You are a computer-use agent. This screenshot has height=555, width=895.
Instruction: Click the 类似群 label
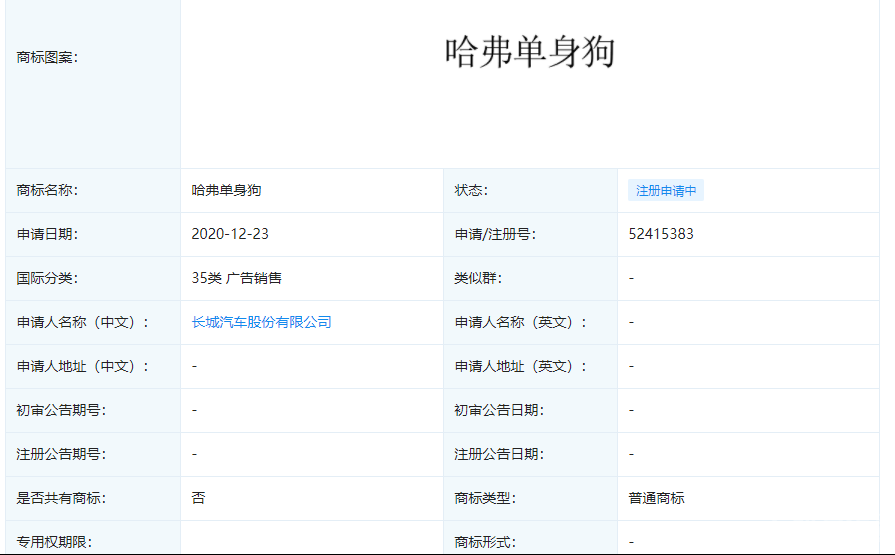(x=478, y=278)
